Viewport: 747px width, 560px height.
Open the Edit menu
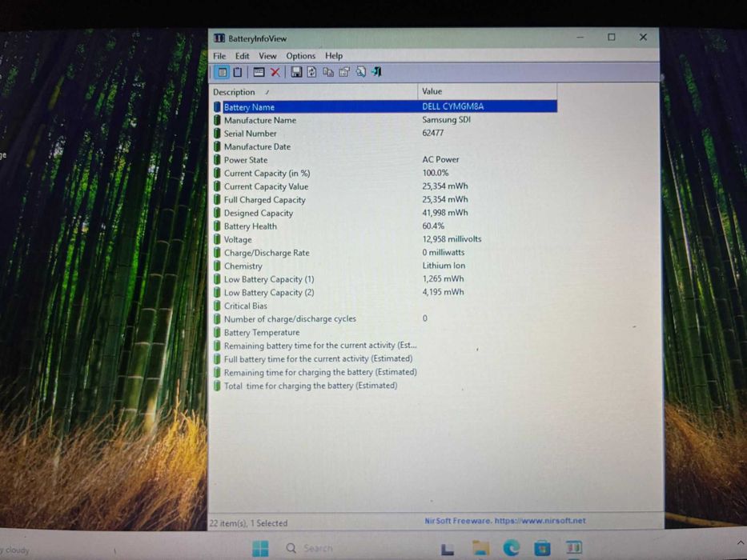pyautogui.click(x=242, y=56)
